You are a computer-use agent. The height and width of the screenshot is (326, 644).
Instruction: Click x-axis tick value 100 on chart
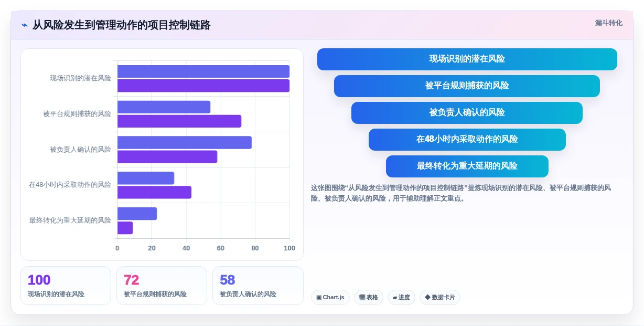pos(289,248)
